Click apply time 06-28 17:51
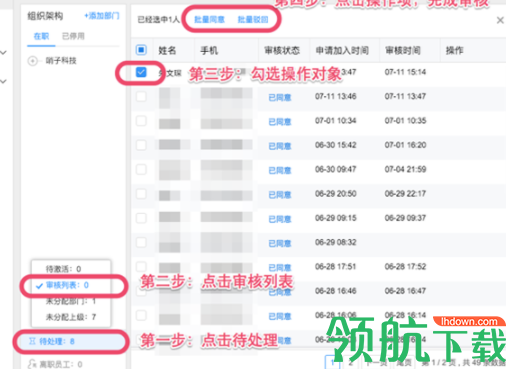Screen dimensions: 506x369 336,267
